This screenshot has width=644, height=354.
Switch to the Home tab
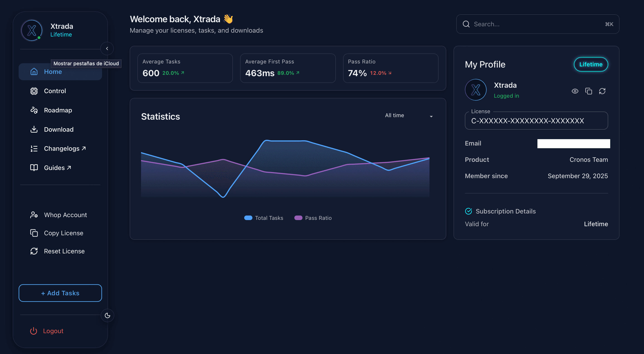click(x=53, y=72)
